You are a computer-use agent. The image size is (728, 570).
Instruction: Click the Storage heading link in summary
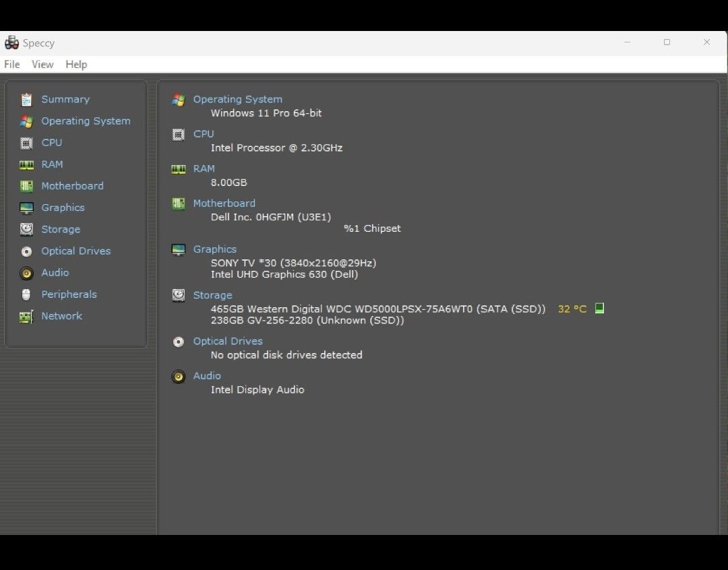pos(212,295)
